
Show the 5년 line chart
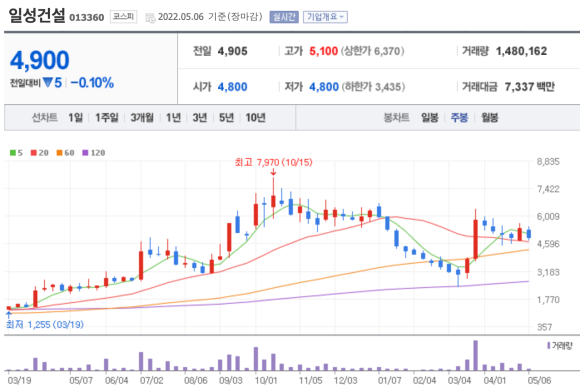click(226, 118)
